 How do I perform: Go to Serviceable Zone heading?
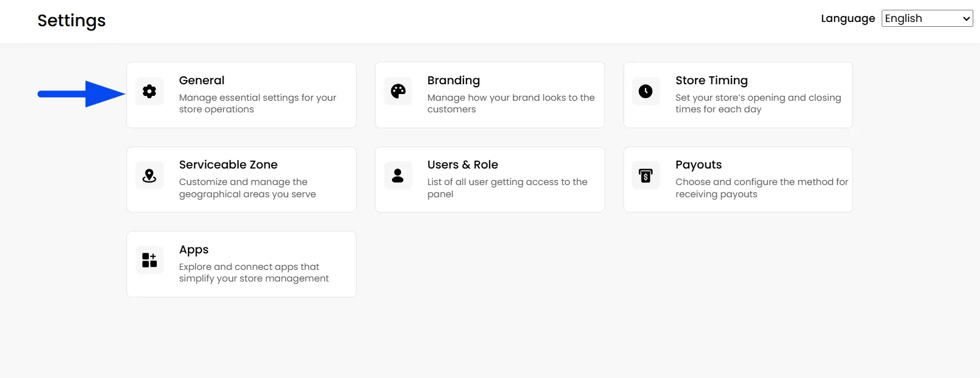click(x=228, y=165)
